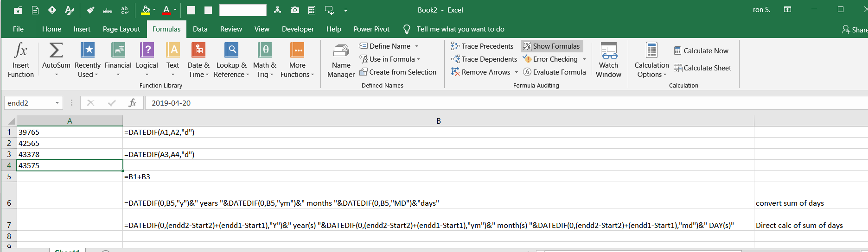The height and width of the screenshot is (252, 868).
Task: Open the Error Checking dropdown arrow
Action: [584, 59]
